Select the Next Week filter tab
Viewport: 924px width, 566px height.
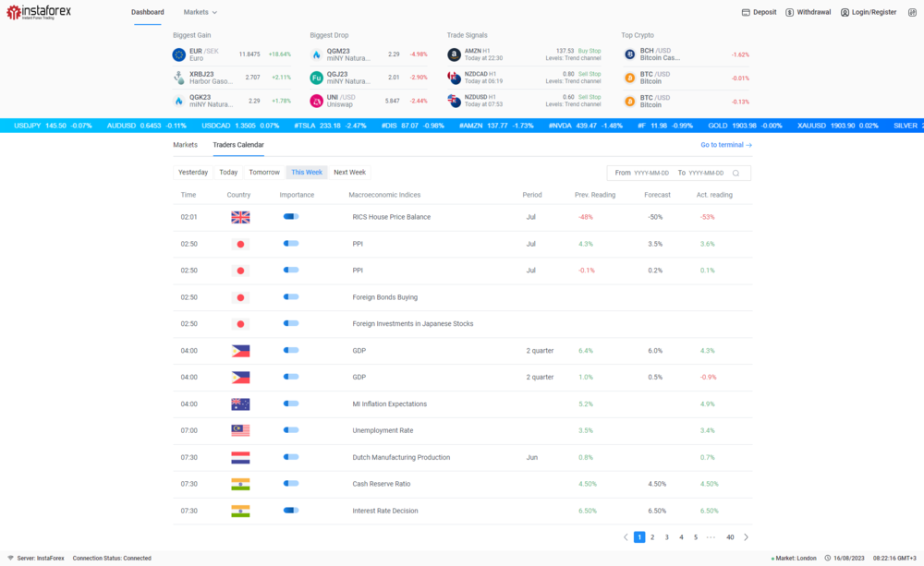(x=349, y=173)
